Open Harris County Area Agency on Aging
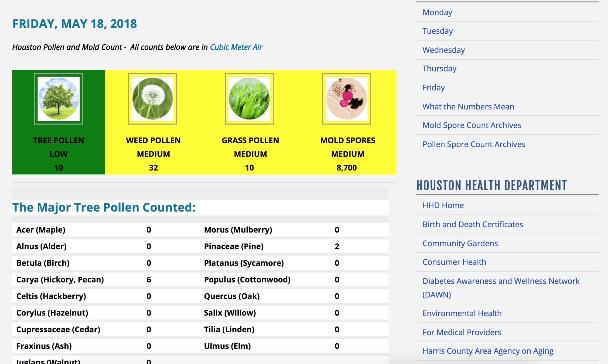This screenshot has height=364, width=608. (x=488, y=351)
